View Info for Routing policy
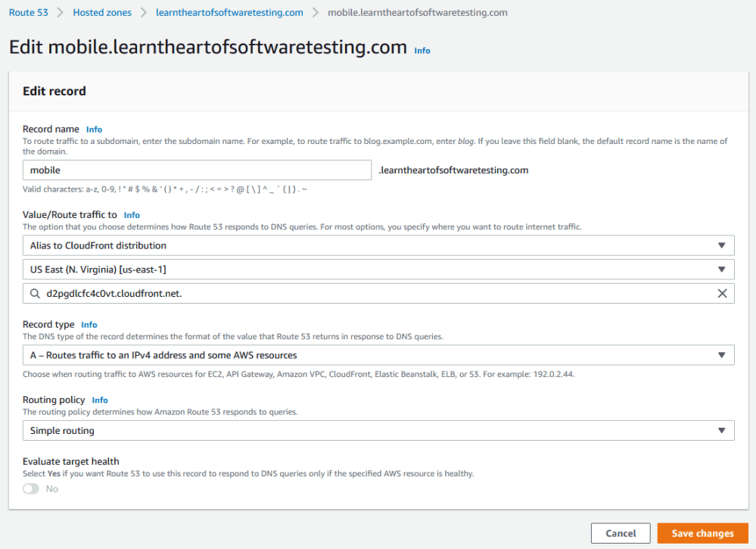This screenshot has width=756, height=549. click(x=100, y=400)
